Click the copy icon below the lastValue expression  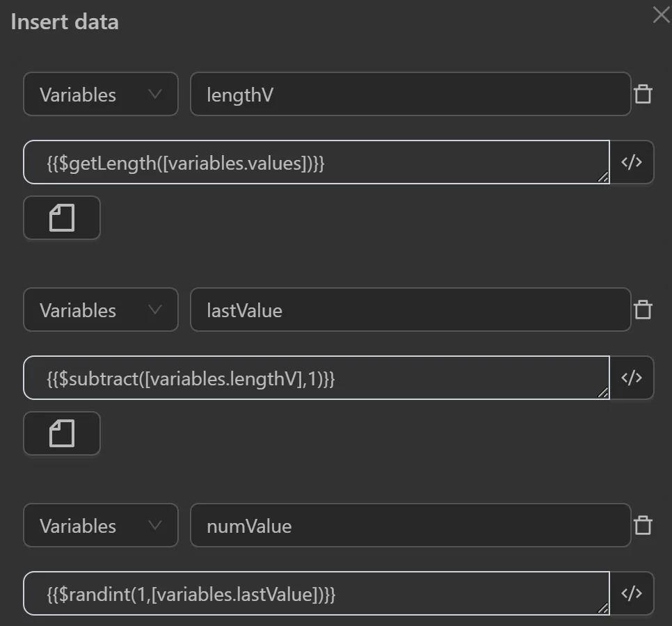click(x=62, y=433)
